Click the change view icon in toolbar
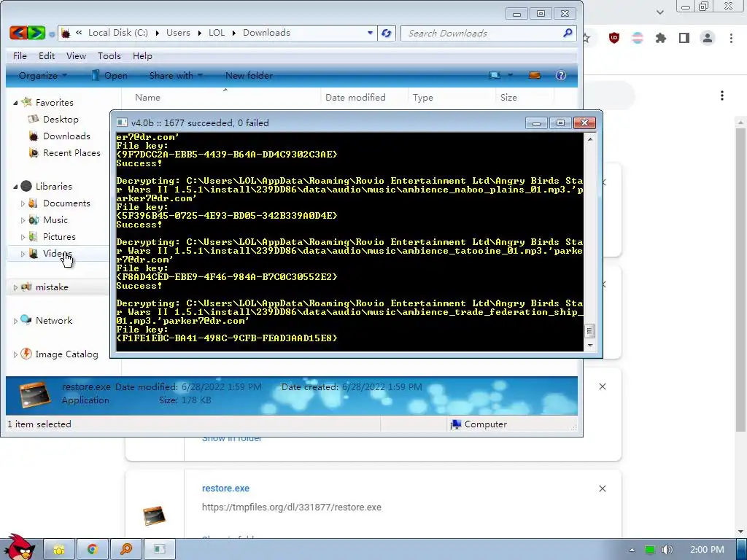 (495, 75)
